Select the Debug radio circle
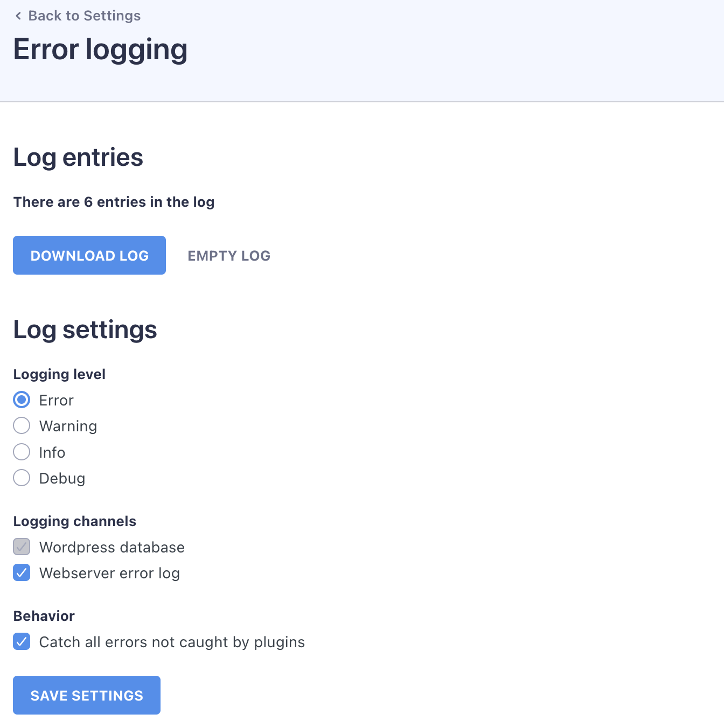Screen dimensions: 724x728 pos(22,478)
